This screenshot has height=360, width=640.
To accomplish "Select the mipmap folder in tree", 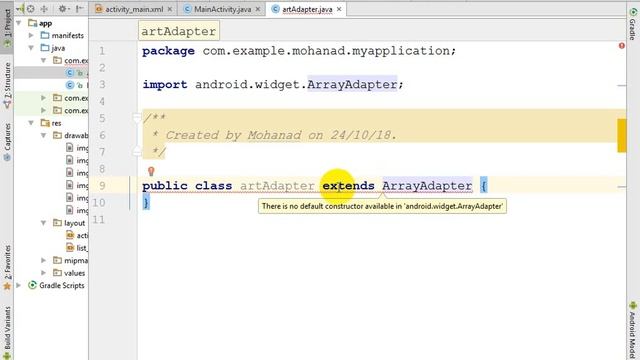I will point(76,260).
